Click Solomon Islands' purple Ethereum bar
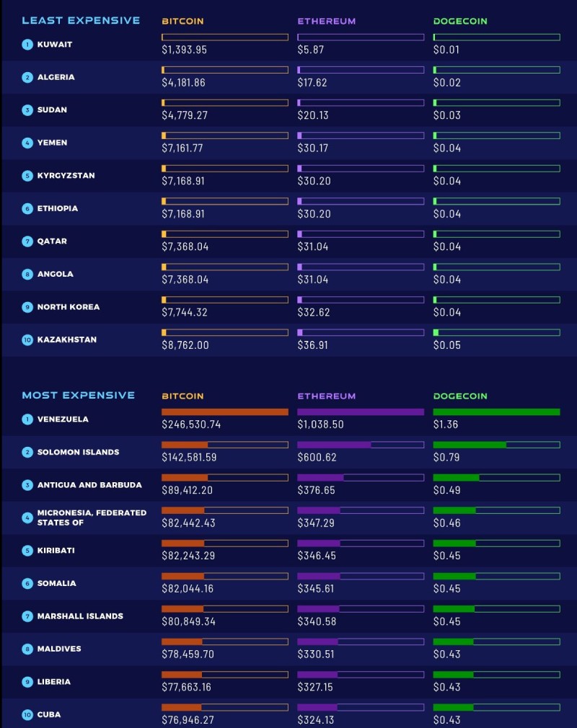The height and width of the screenshot is (728, 577). pos(360,445)
